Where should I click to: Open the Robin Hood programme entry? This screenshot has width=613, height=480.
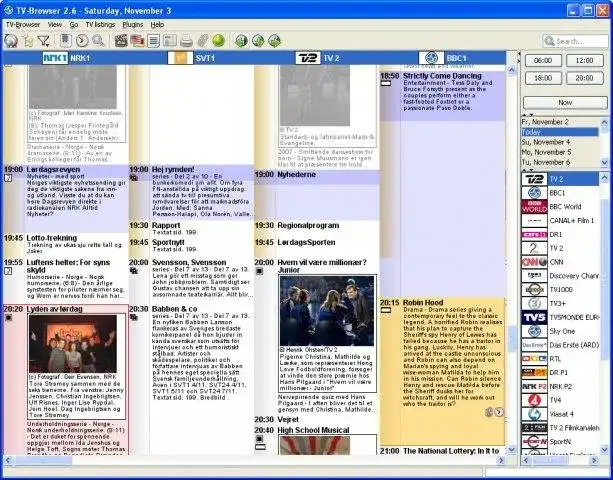coord(442,371)
